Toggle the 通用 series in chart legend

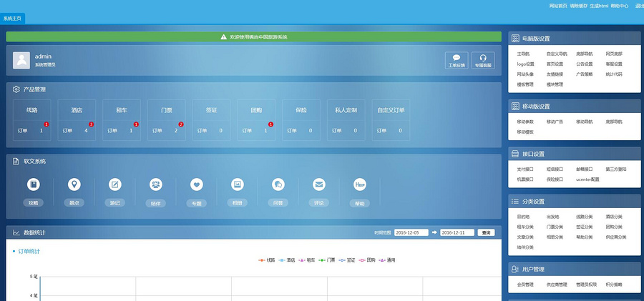pos(387,260)
